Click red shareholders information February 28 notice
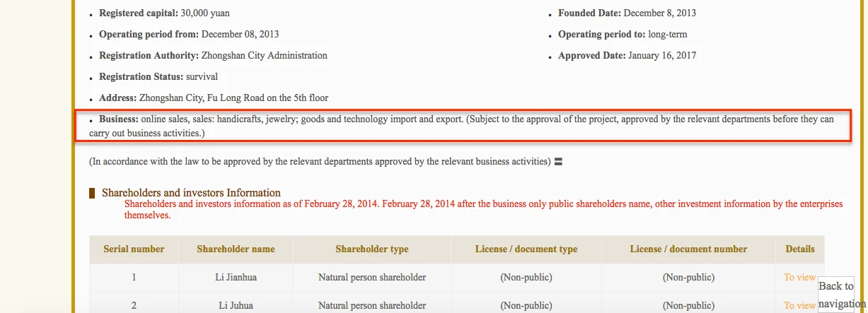 click(x=483, y=210)
